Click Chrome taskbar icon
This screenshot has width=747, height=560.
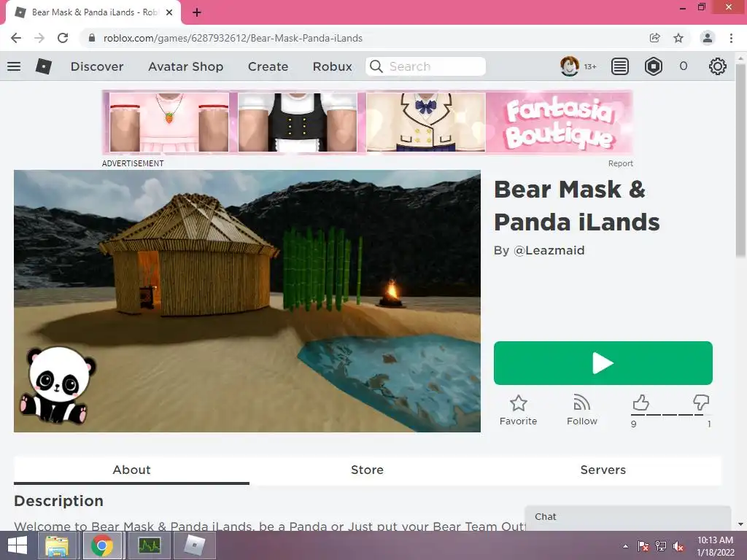click(x=102, y=545)
